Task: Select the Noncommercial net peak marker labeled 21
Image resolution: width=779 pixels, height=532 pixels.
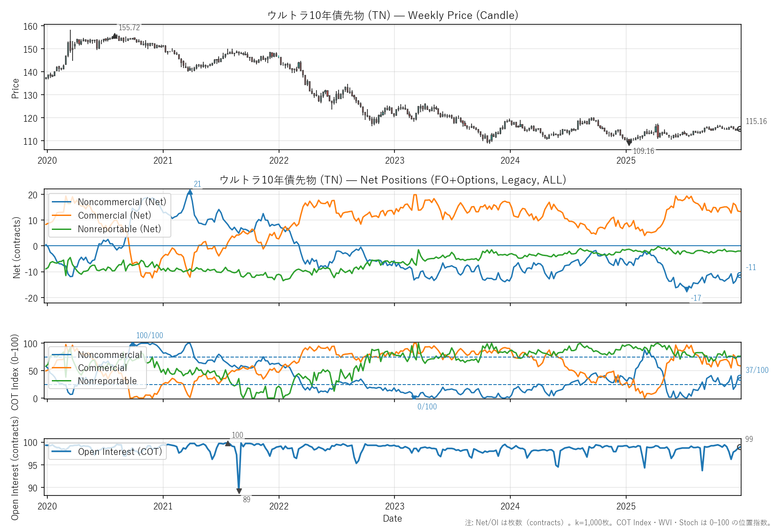Action: click(x=190, y=192)
